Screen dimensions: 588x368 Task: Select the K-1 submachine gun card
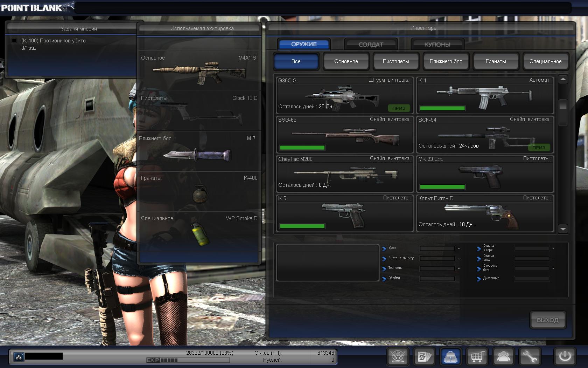point(485,95)
